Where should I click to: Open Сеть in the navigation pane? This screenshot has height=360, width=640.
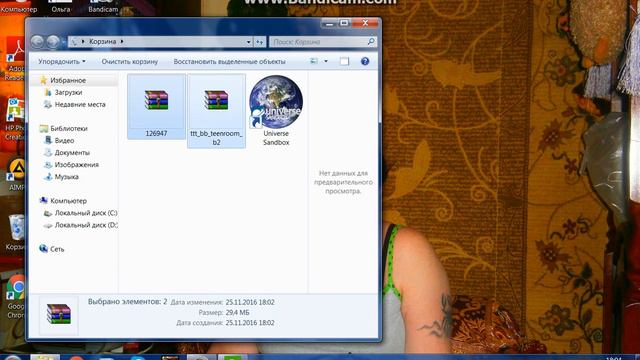[57, 249]
